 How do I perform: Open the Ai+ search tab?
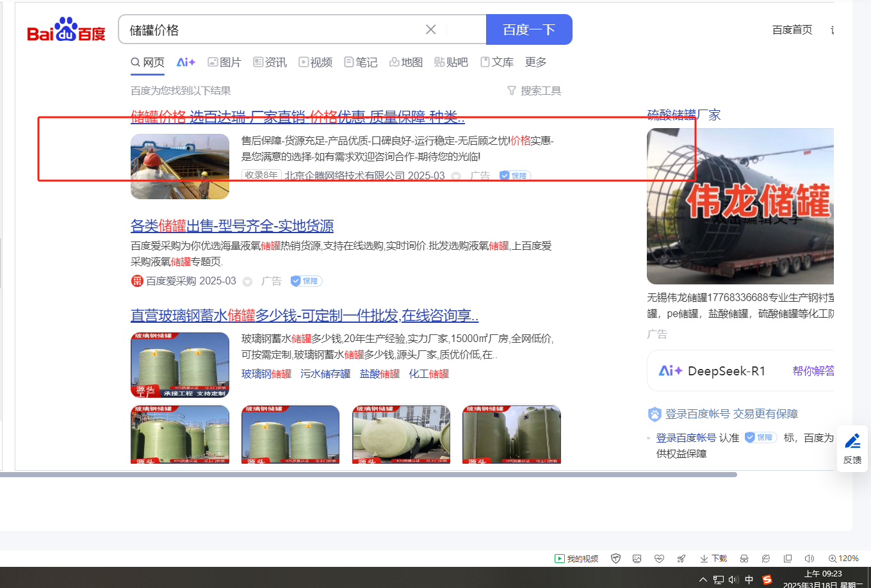[186, 62]
